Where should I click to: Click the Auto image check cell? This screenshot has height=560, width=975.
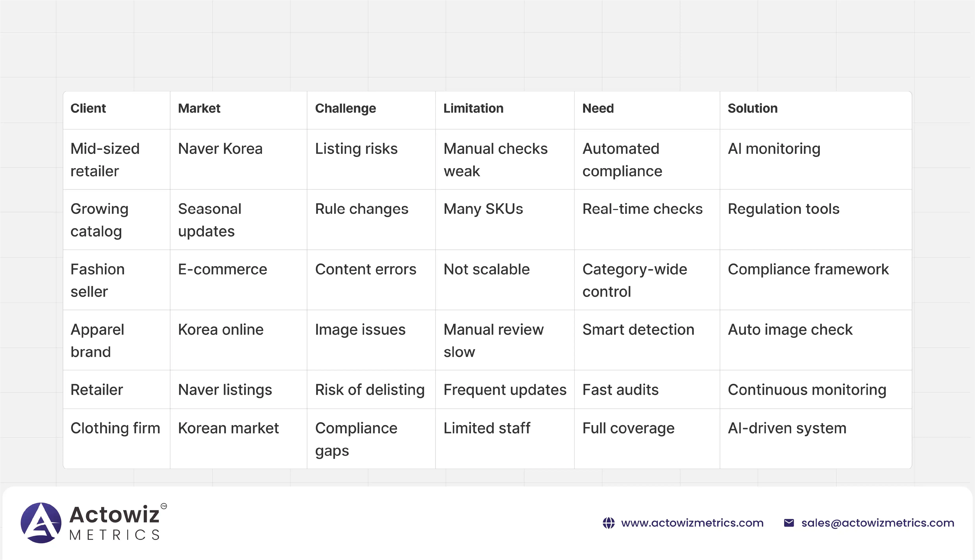pos(790,330)
